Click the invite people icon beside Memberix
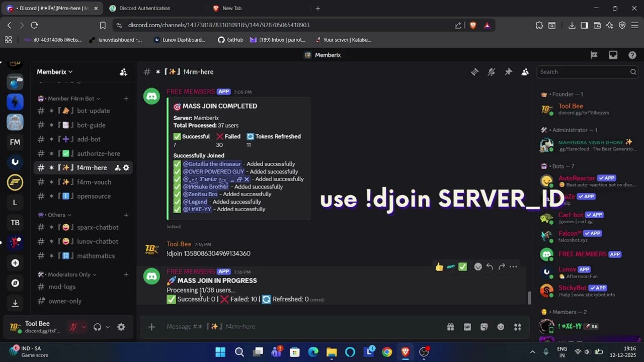644x362 pixels. (123, 72)
